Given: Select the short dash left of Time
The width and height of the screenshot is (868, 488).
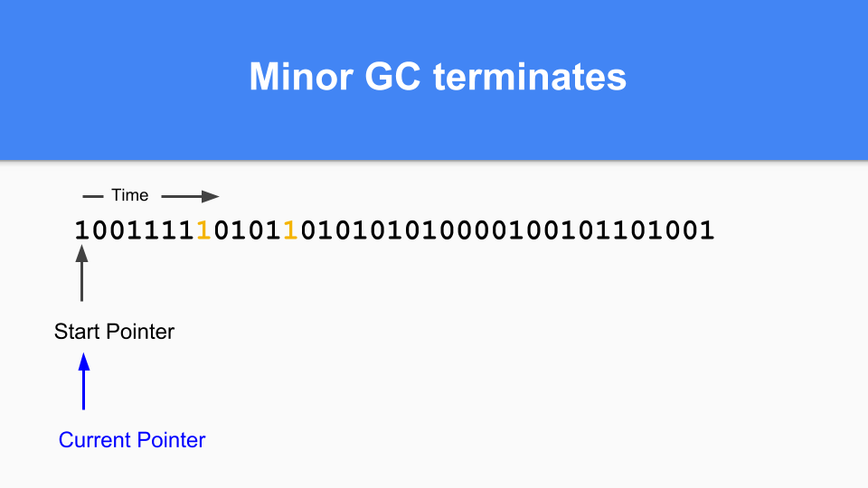Looking at the screenshot, I should point(92,196).
